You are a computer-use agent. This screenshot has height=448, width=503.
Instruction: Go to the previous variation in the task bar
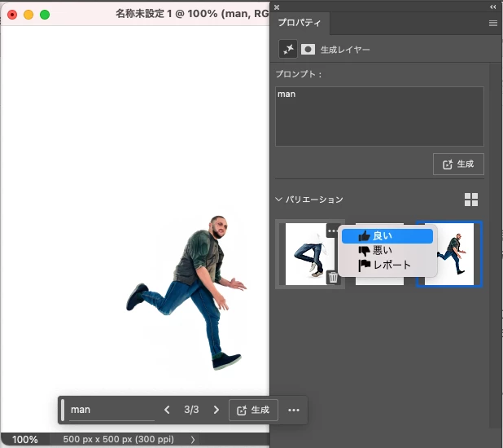(167, 410)
